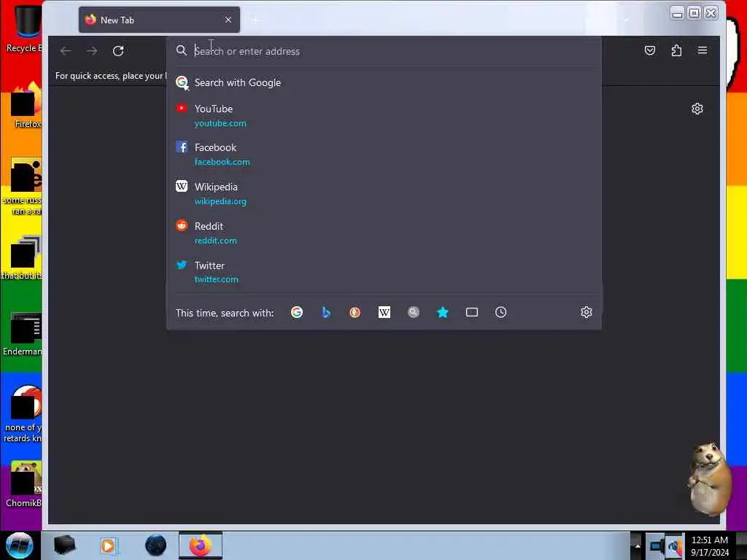Open the media player taskbar icon
Image resolution: width=747 pixels, height=560 pixels.
[x=108, y=545]
